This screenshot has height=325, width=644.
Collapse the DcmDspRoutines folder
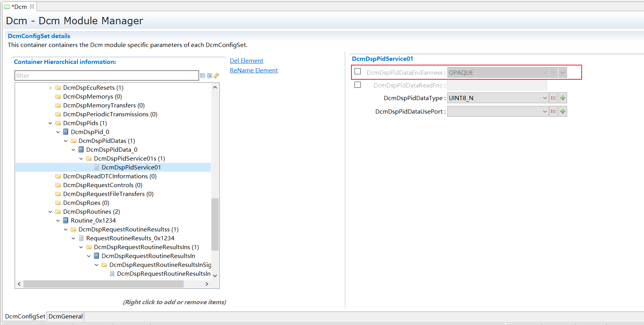click(x=50, y=212)
